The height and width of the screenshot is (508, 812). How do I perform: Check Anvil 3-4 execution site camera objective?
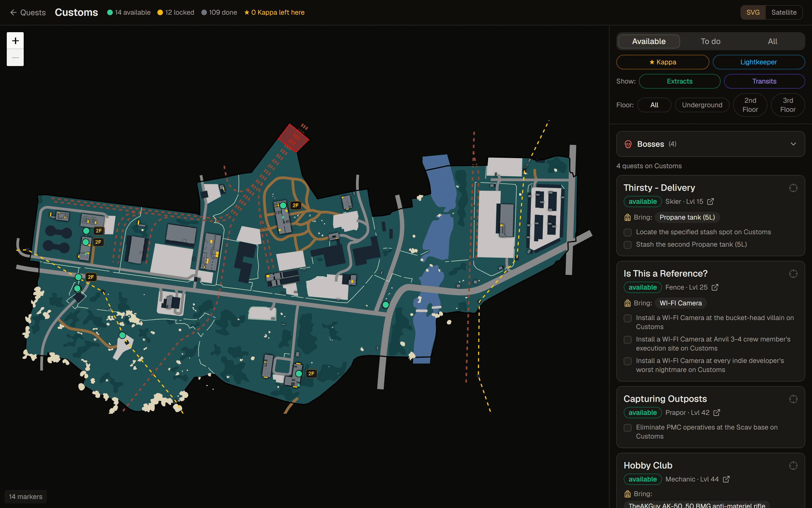[x=627, y=340]
